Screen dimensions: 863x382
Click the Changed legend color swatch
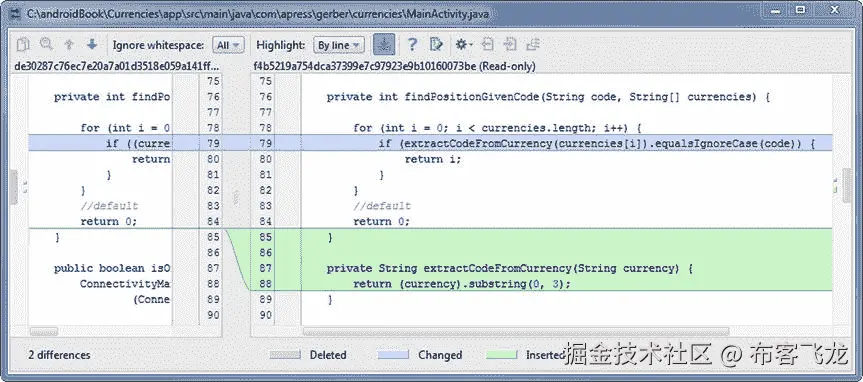pyautogui.click(x=393, y=355)
